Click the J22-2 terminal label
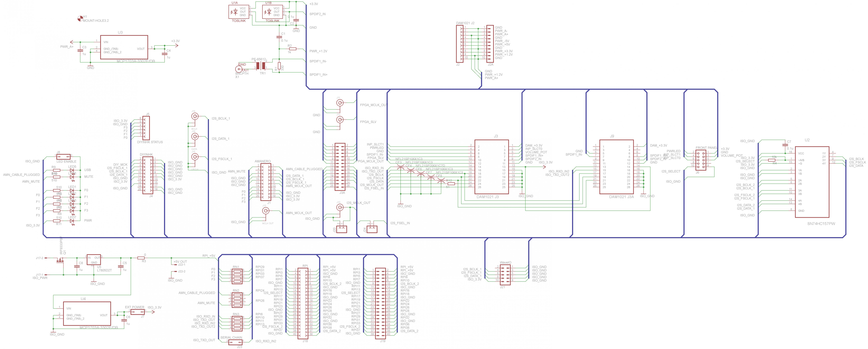 182,271
